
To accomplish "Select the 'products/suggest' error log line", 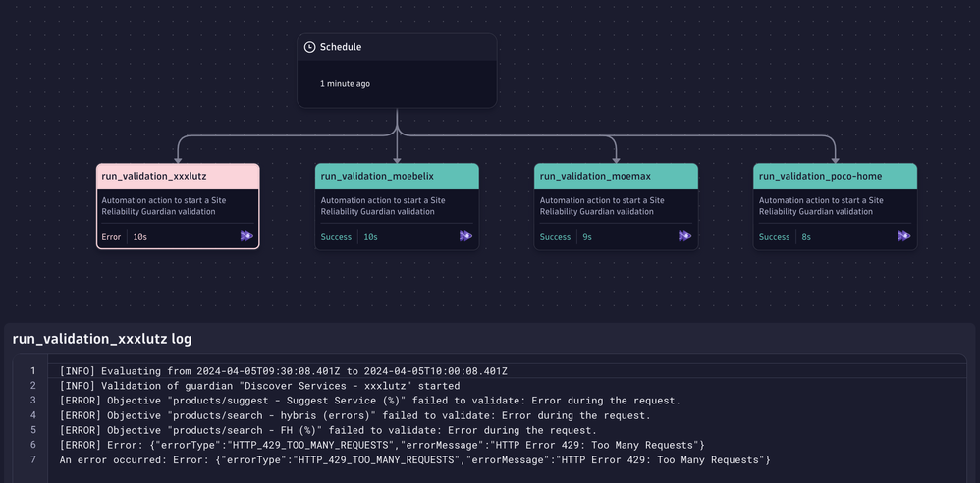I will point(369,401).
